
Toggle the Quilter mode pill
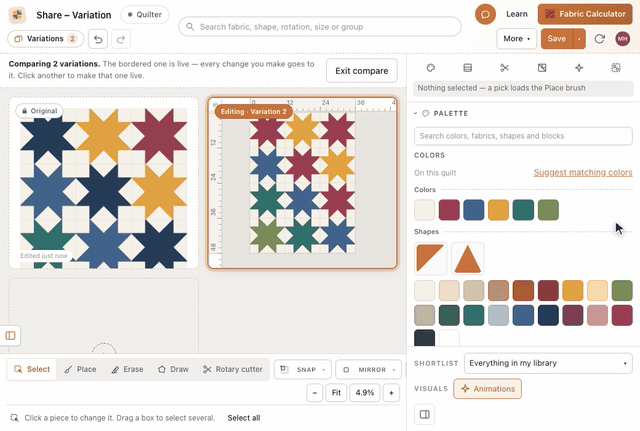(144, 15)
